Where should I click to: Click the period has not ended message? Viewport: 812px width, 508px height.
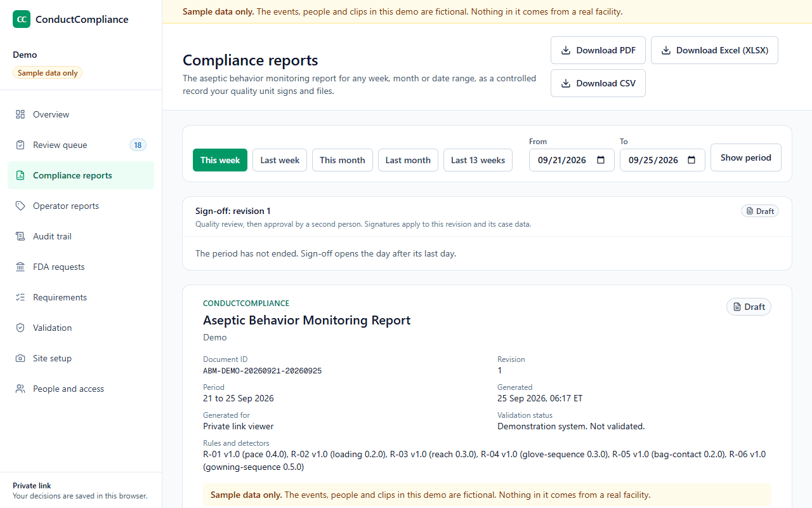[325, 253]
